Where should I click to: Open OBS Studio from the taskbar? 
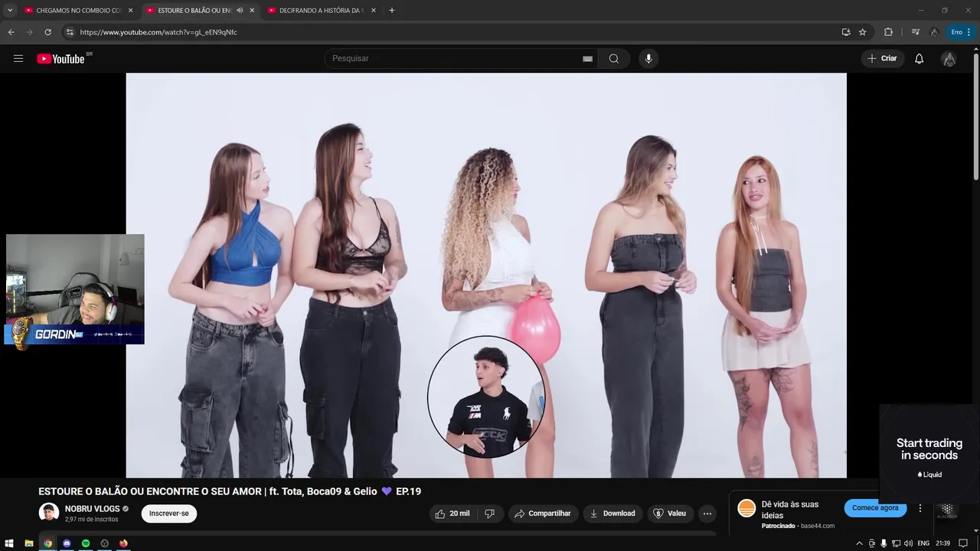105,543
